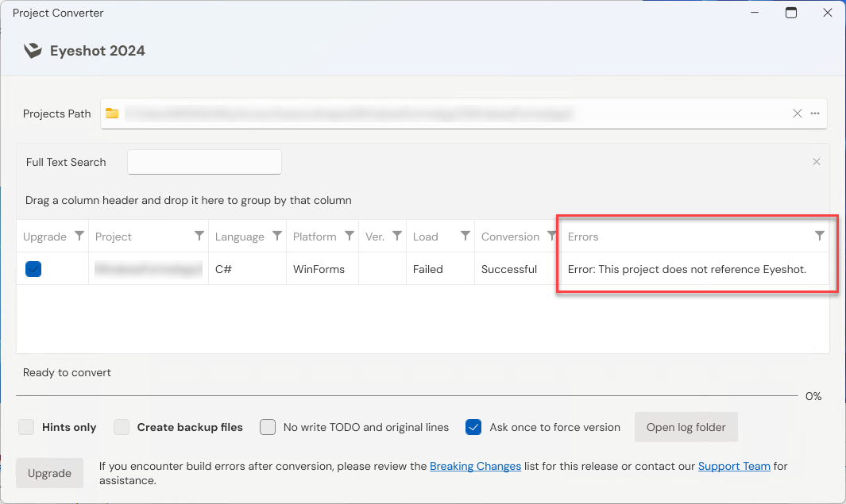The width and height of the screenshot is (846, 504).
Task: Disable Ask once to force version
Action: click(473, 427)
